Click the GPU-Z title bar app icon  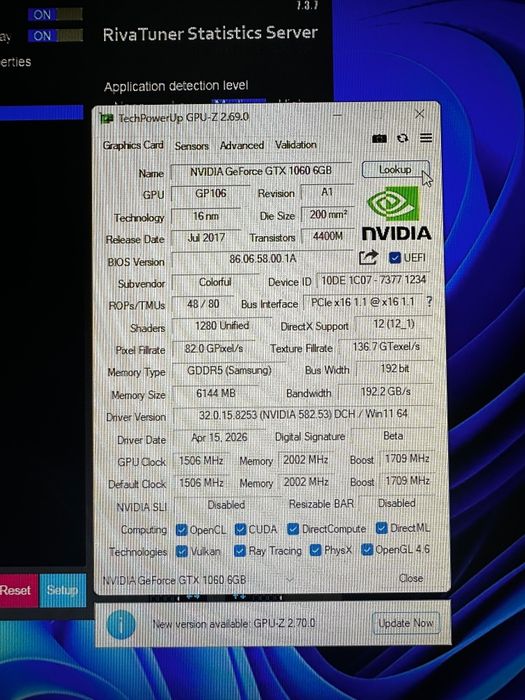[107, 119]
